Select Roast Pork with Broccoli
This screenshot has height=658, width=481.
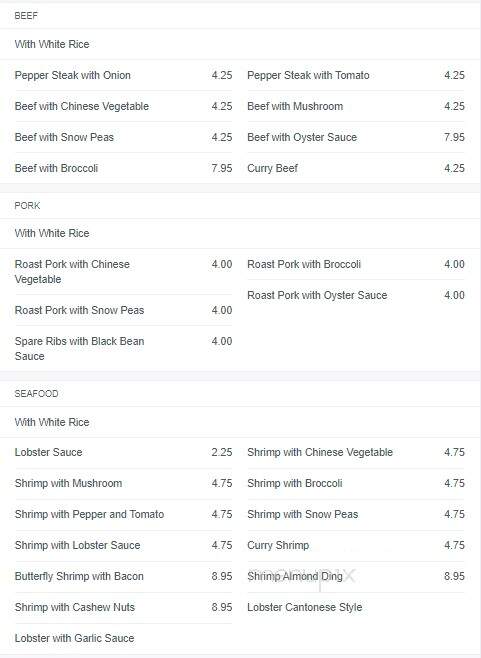click(304, 264)
